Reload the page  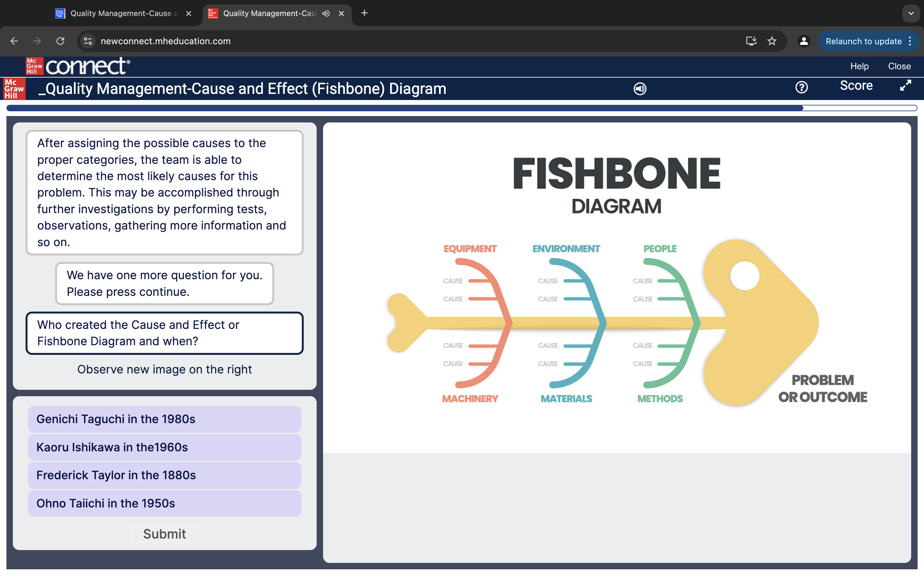click(x=60, y=41)
